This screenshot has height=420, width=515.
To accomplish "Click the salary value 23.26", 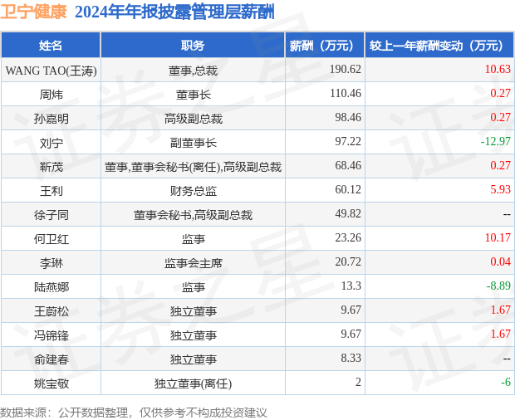I will (x=348, y=237).
